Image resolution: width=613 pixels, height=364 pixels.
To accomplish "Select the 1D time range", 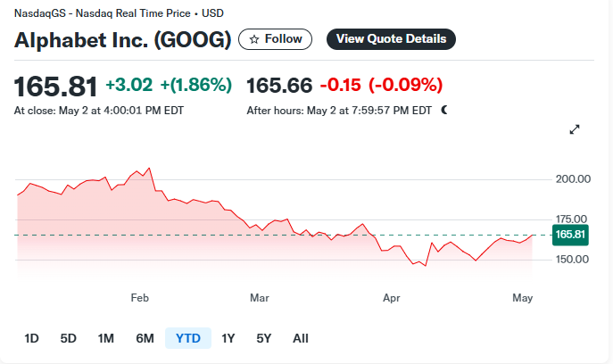I will click(x=31, y=338).
